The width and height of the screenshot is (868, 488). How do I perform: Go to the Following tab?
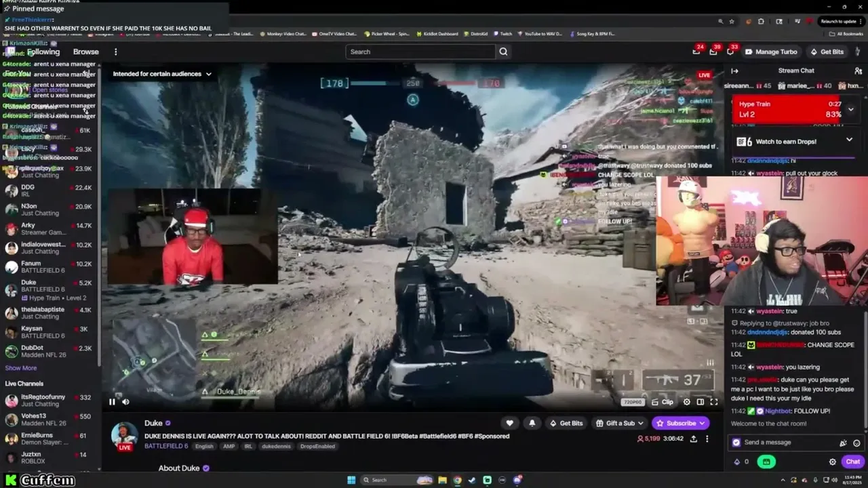[x=43, y=52]
